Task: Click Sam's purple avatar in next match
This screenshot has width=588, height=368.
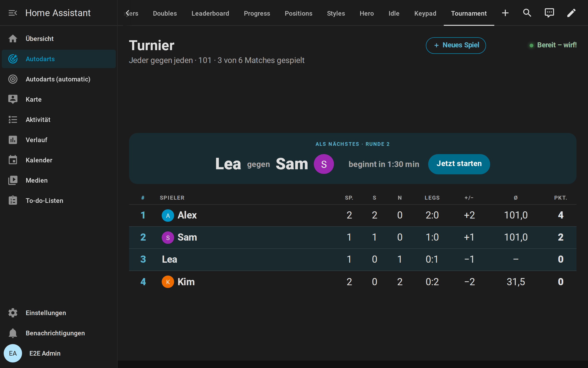Action: (324, 164)
